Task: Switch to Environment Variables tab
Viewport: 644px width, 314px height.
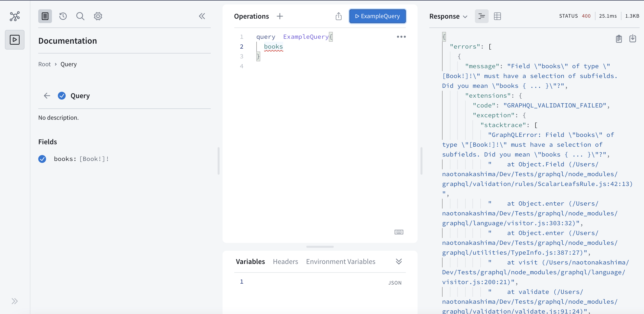Action: click(x=340, y=262)
